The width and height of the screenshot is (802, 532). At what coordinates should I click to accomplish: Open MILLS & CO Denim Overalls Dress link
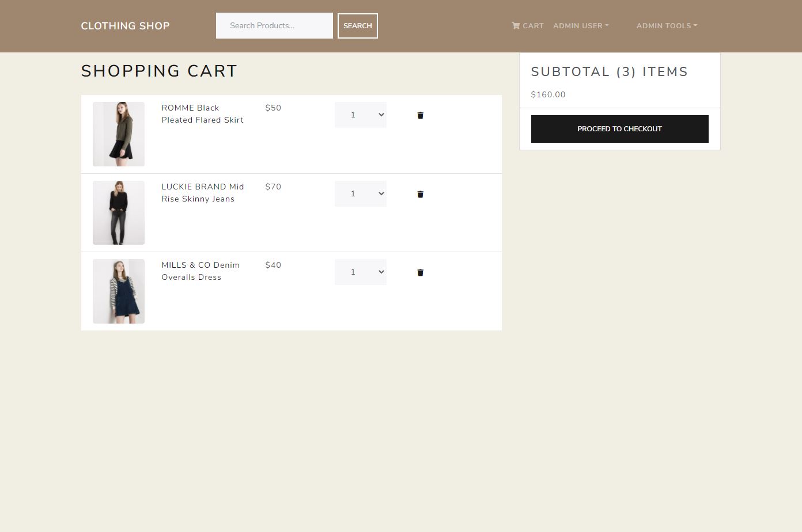(x=200, y=271)
